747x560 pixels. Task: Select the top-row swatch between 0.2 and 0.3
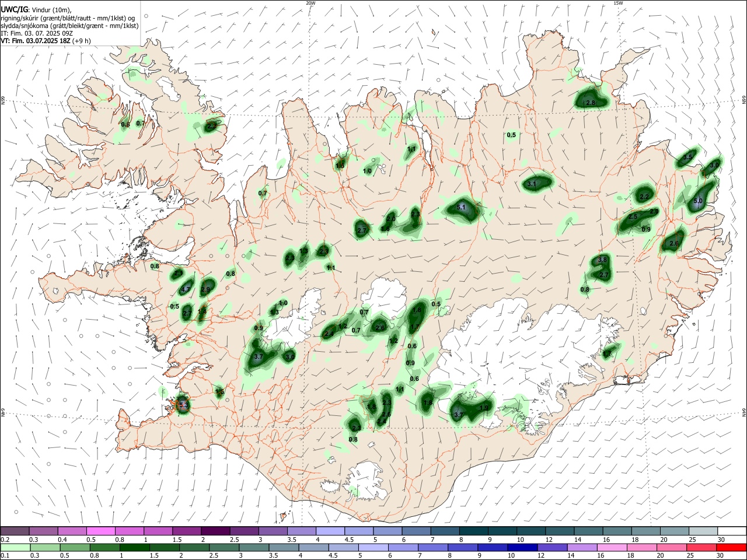coord(15,531)
